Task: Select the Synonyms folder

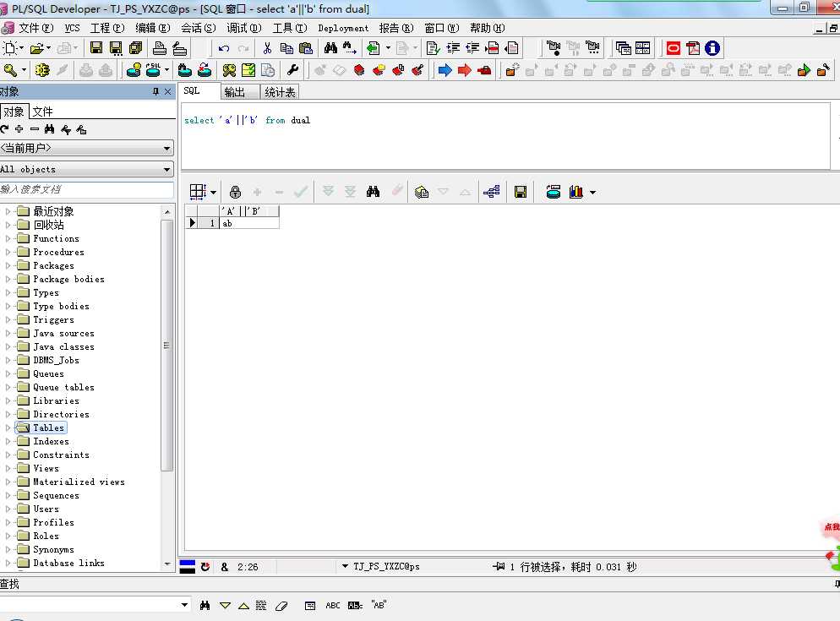Action: (53, 549)
